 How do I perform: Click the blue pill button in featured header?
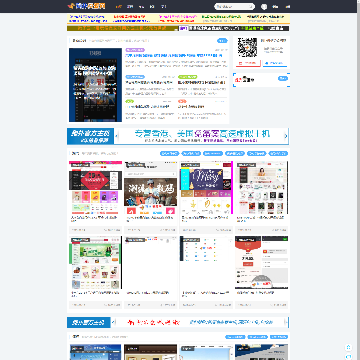(x=222, y=41)
